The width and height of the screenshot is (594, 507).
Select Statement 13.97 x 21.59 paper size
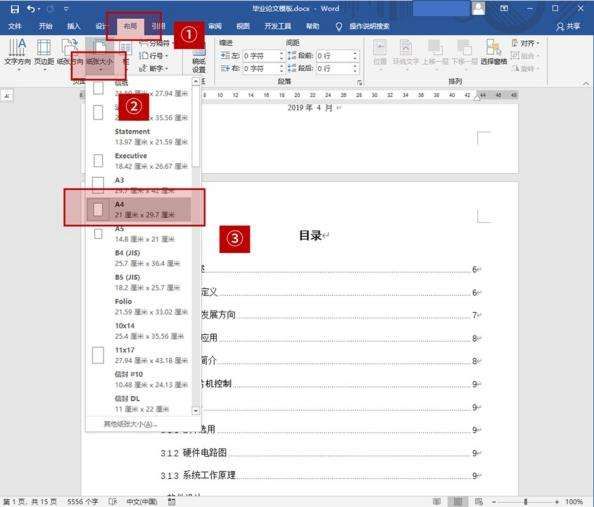click(x=139, y=136)
